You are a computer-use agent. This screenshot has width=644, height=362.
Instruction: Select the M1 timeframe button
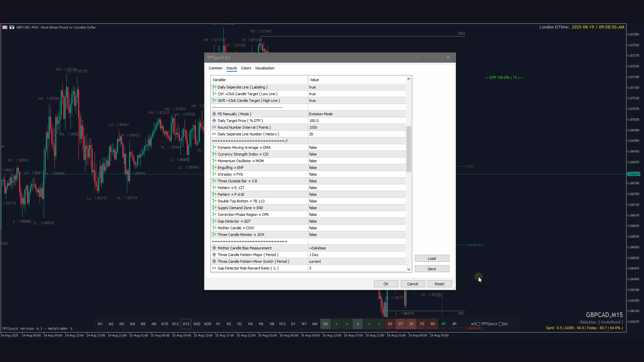(100, 324)
